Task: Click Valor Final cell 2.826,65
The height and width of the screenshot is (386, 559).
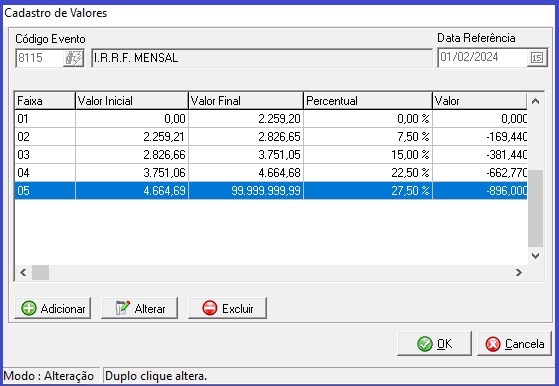Action: pyautogui.click(x=246, y=137)
